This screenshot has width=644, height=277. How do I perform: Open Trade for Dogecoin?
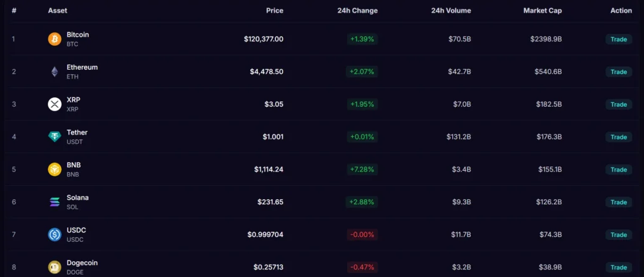point(618,268)
